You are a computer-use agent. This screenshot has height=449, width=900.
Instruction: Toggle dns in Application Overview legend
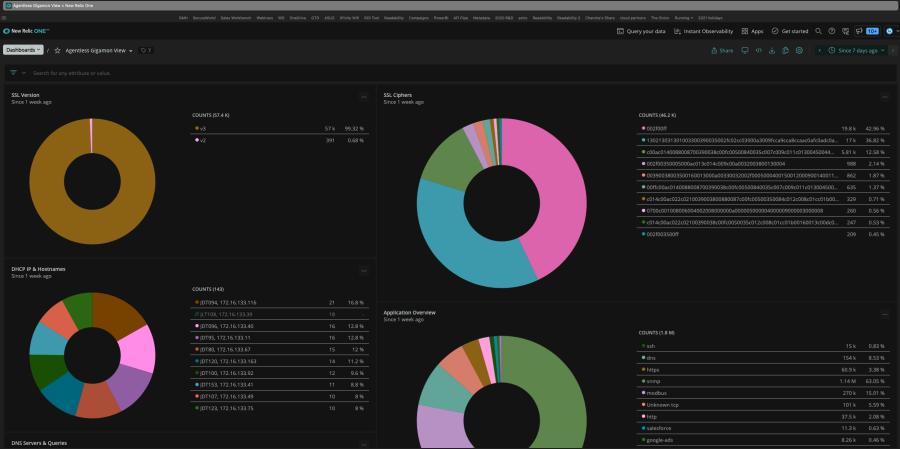coord(764,358)
